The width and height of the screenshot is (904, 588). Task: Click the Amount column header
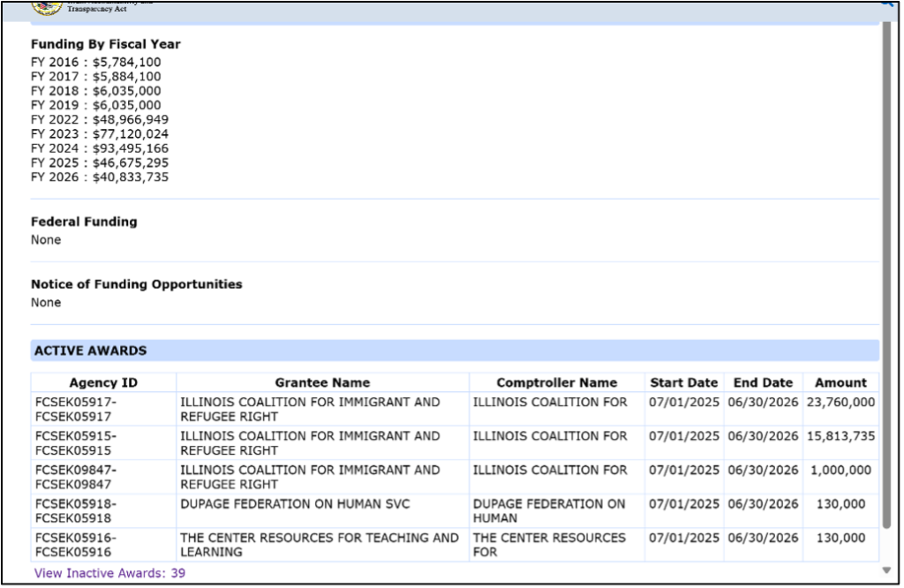(x=840, y=383)
